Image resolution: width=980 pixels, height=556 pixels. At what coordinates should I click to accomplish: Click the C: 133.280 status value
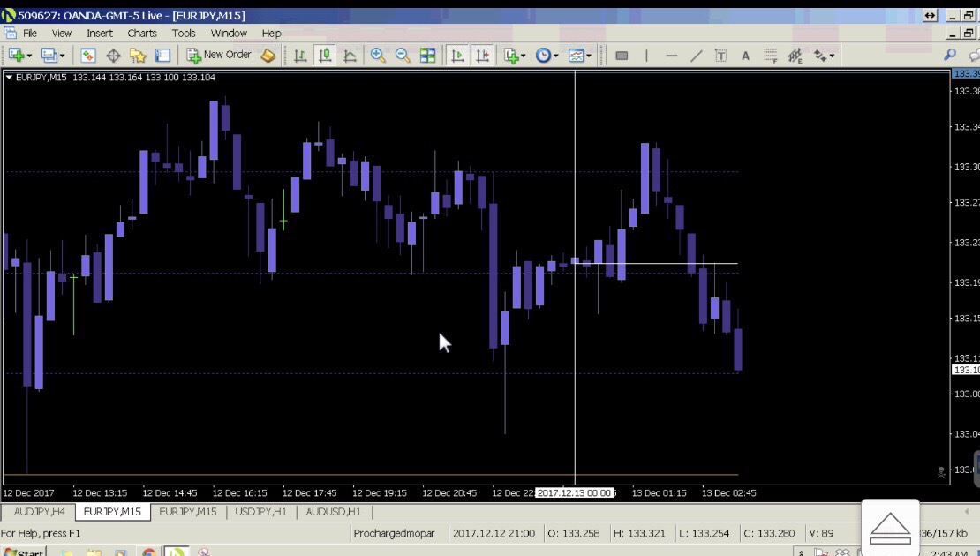769,534
